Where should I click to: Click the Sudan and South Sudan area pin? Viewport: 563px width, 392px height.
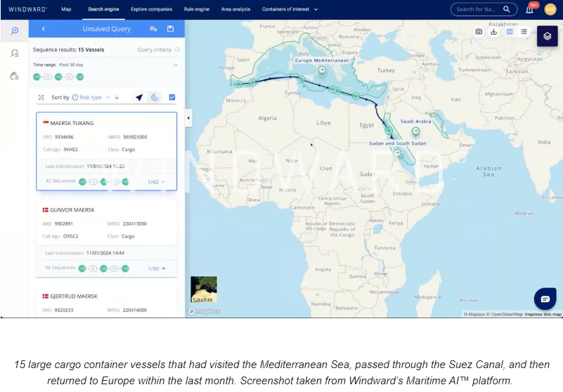(398, 153)
